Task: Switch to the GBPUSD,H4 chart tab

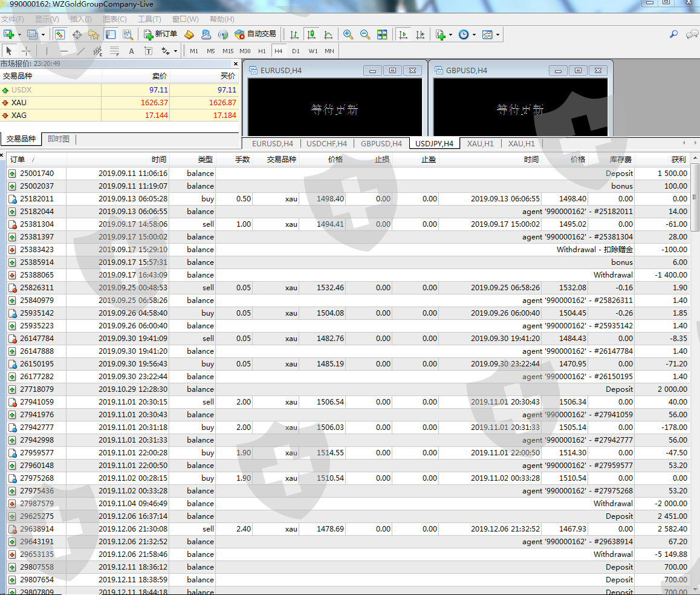Action: click(381, 143)
